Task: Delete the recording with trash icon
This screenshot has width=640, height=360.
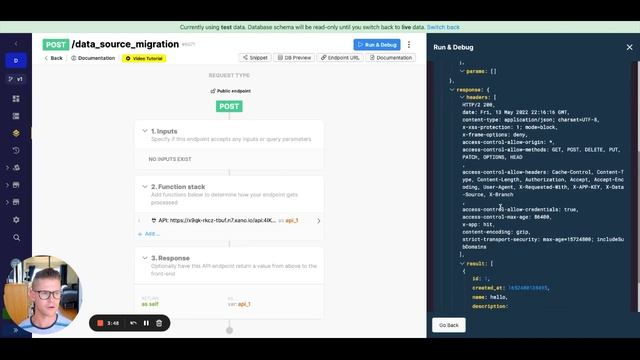Action: (159, 323)
